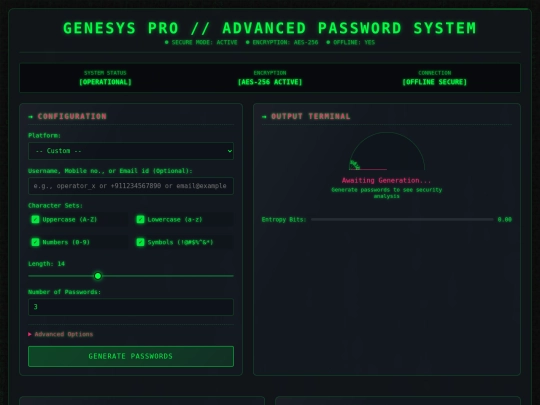
Task: Click the Length: 14 label
Action: 46,264
